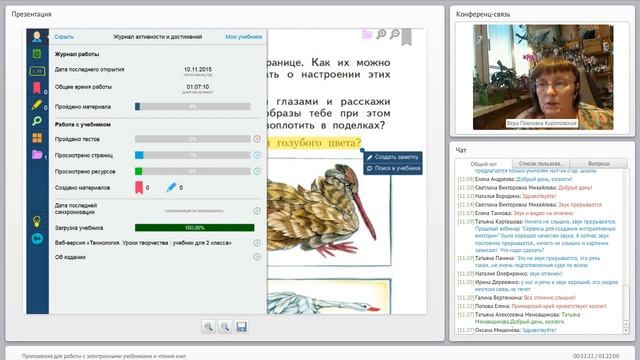The width and height of the screenshot is (640, 360).
Task: Click Об издании row text
Action: (70, 257)
